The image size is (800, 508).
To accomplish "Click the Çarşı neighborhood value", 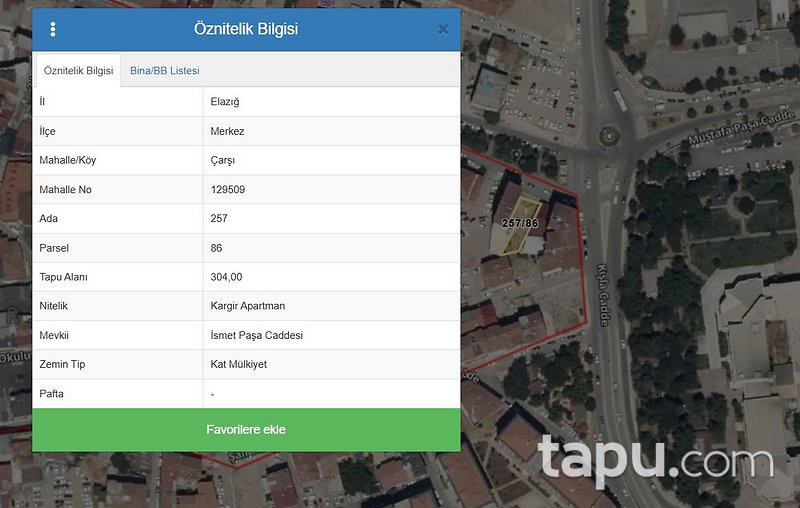I will pos(222,160).
